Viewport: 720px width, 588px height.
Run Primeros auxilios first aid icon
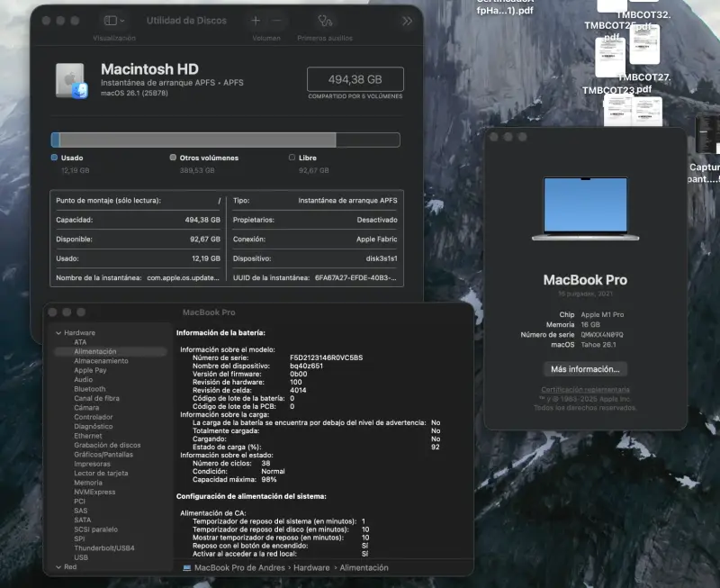point(325,21)
